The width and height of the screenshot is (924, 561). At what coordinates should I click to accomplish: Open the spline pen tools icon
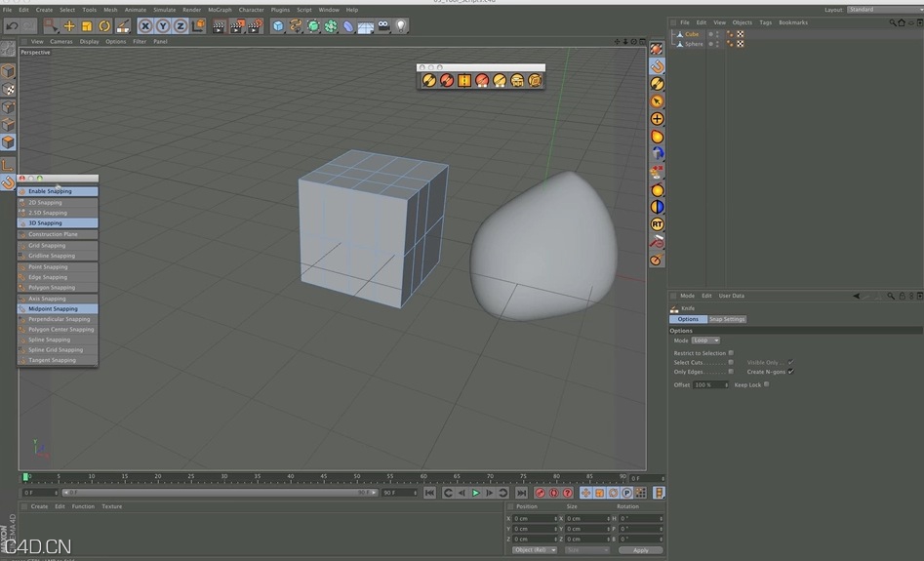(296, 26)
